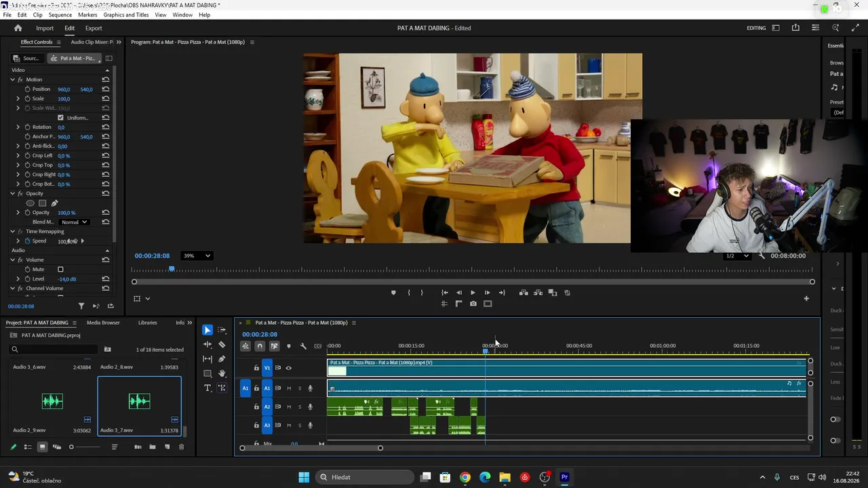Toggle Linked Selection in timeline
This screenshot has height=488, width=868.
click(274, 346)
